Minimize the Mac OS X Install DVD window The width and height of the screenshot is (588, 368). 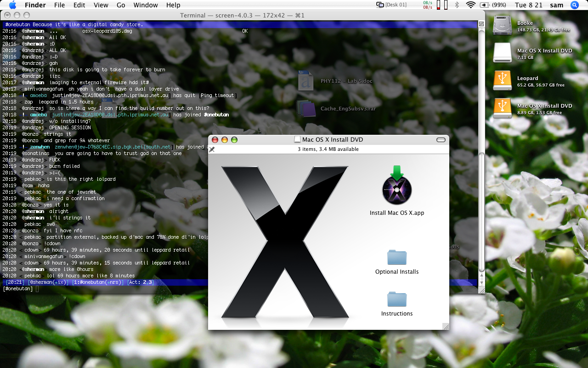224,139
